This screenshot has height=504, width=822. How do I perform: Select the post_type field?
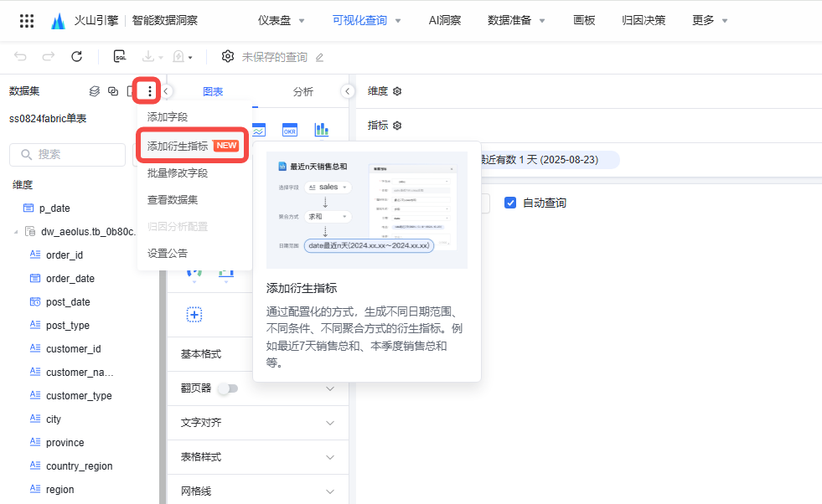pos(68,326)
